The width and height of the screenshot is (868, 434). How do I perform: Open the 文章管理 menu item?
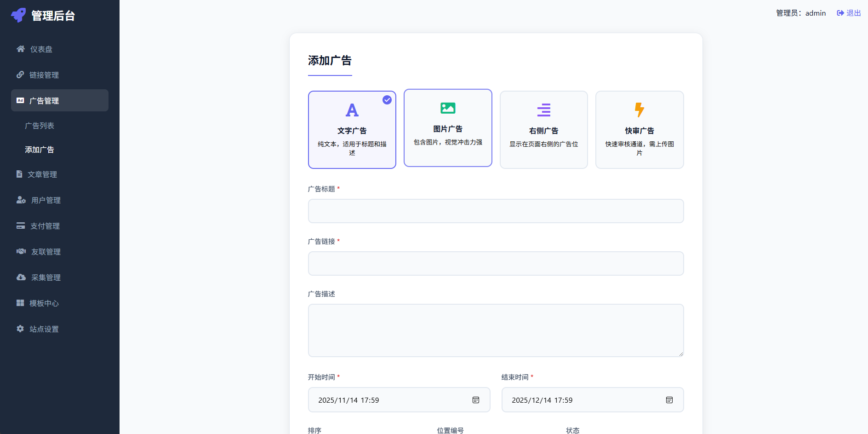pyautogui.click(x=42, y=174)
